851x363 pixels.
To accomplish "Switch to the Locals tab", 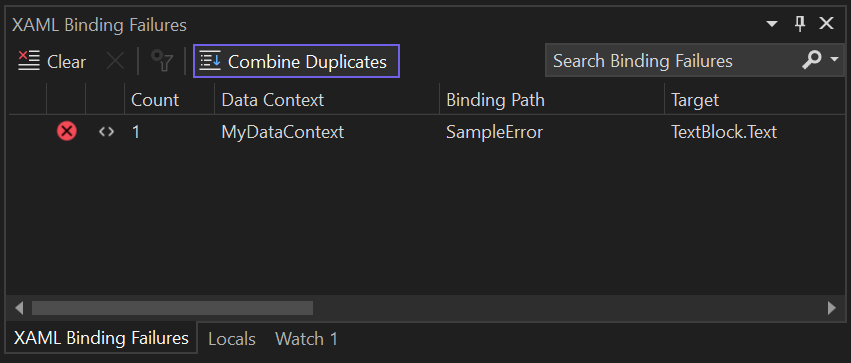I will point(232,339).
